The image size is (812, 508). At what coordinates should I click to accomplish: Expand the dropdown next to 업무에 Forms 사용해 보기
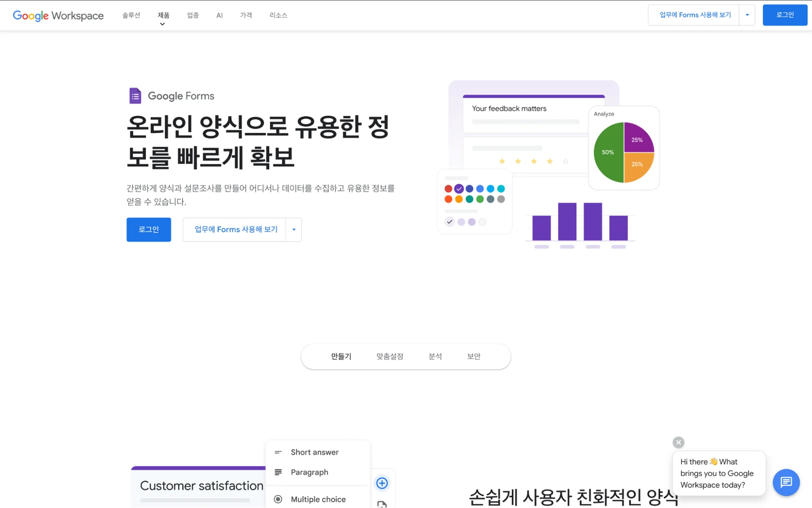[747, 15]
